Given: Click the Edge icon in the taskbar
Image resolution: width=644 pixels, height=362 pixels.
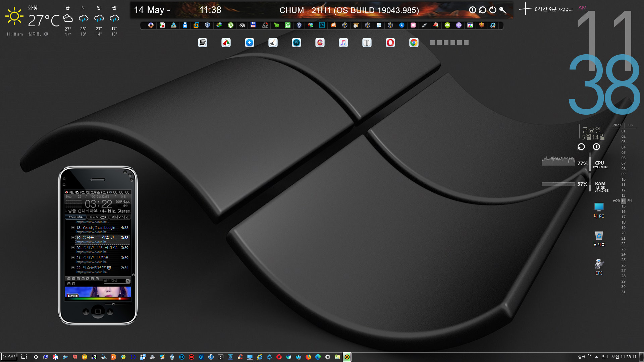Looking at the screenshot, I should pos(318,357).
